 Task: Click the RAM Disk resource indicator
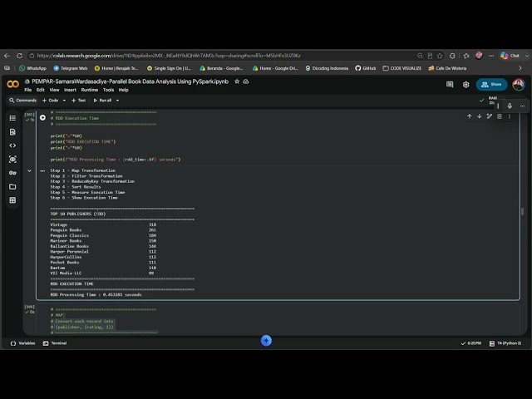pyautogui.click(x=493, y=101)
